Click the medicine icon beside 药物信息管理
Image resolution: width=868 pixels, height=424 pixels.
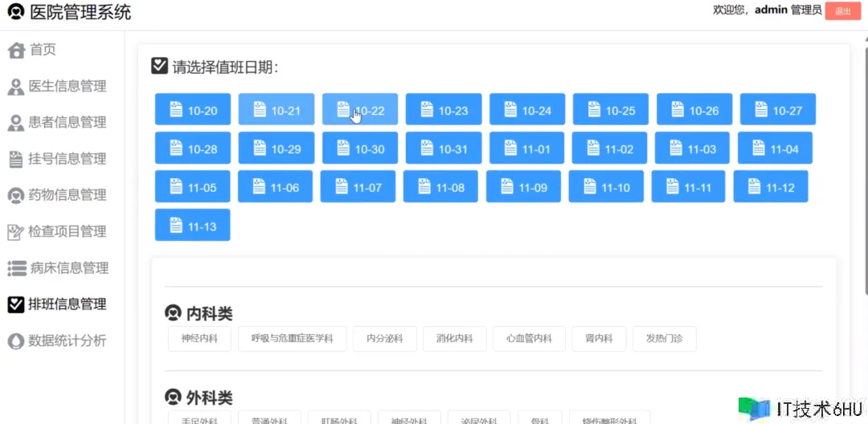point(16,195)
